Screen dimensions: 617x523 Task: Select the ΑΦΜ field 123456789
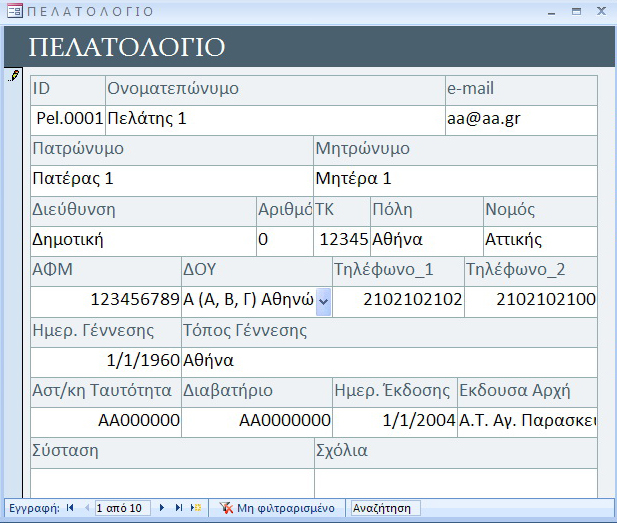tap(106, 300)
